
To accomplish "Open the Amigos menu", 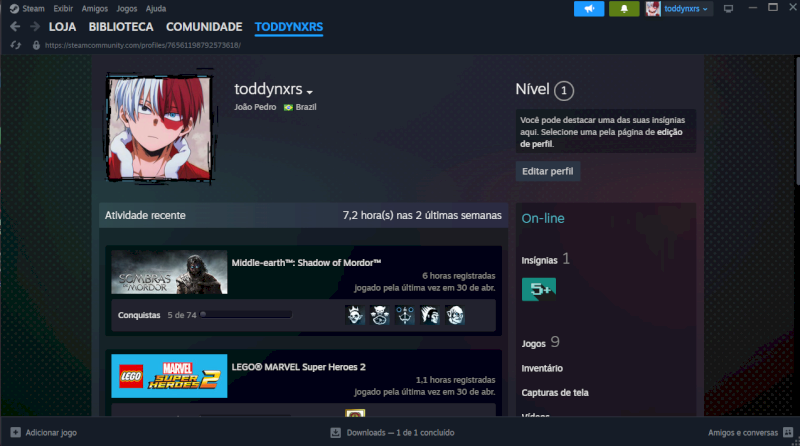I will pos(94,9).
